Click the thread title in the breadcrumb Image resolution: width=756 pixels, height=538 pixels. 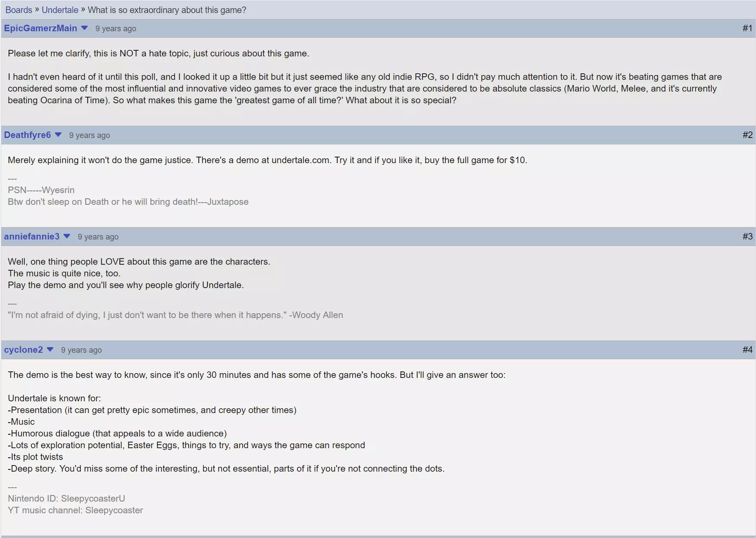click(167, 10)
